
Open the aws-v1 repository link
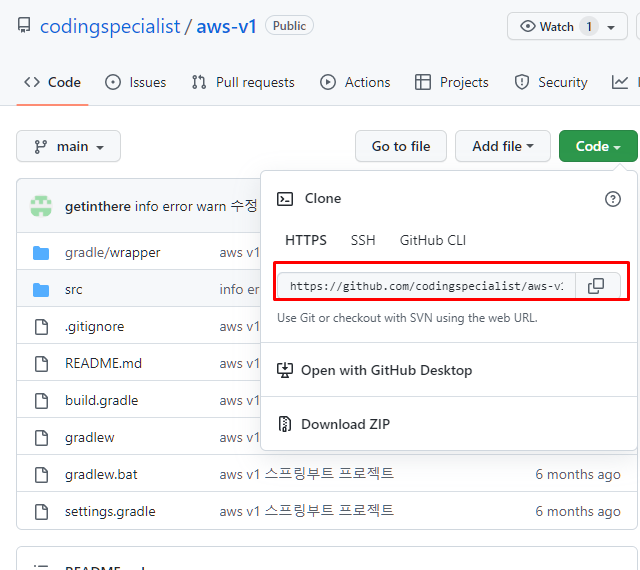pos(226,27)
